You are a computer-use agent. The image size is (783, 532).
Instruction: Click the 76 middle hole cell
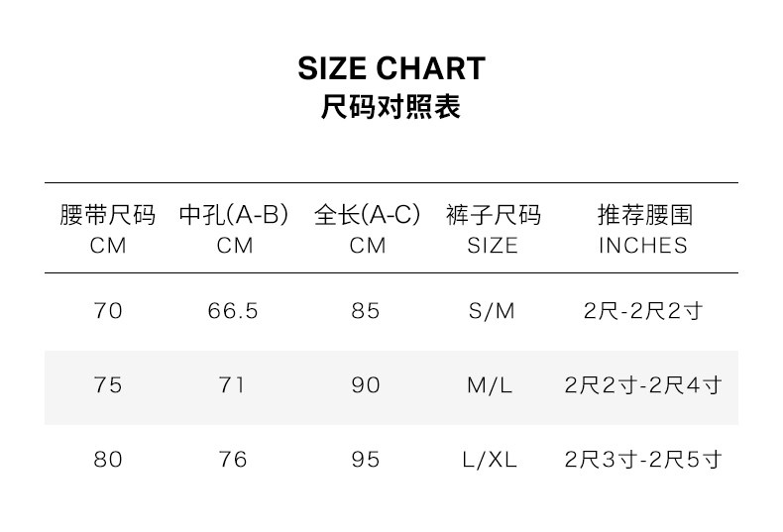tap(233, 460)
